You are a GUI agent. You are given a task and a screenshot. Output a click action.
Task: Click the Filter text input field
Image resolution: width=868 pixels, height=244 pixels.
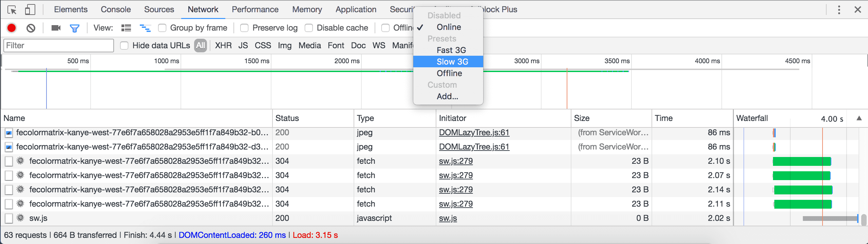pyautogui.click(x=58, y=46)
